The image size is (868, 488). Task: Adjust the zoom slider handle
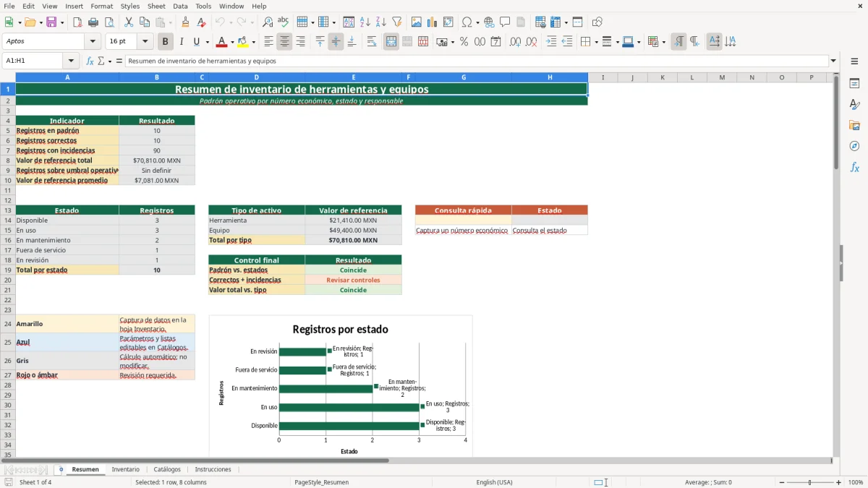pyautogui.click(x=809, y=482)
